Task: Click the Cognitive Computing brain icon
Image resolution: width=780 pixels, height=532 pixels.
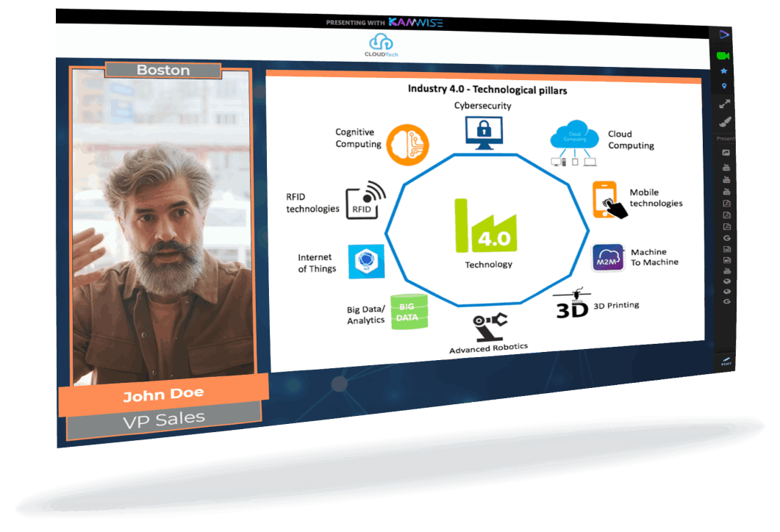Action: point(407,145)
